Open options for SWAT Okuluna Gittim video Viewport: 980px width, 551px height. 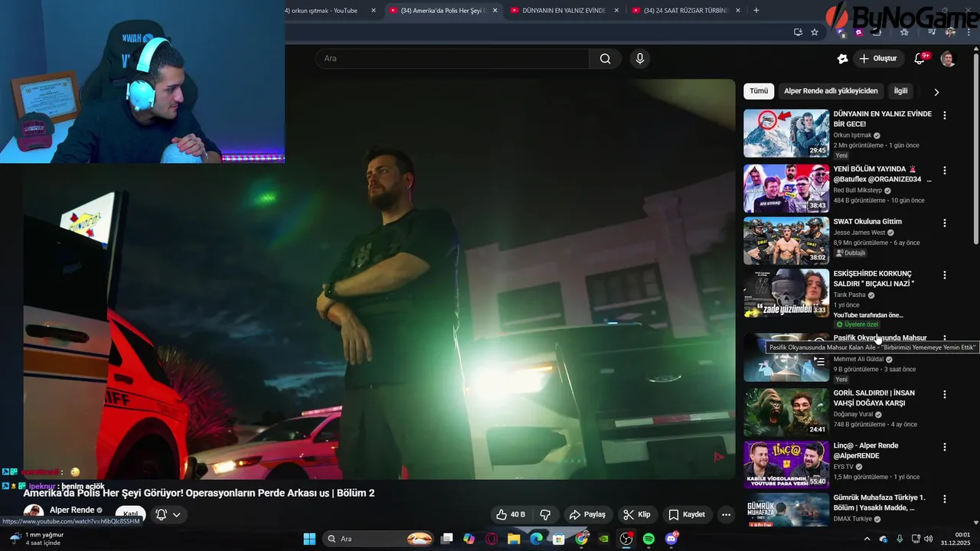pyautogui.click(x=945, y=223)
